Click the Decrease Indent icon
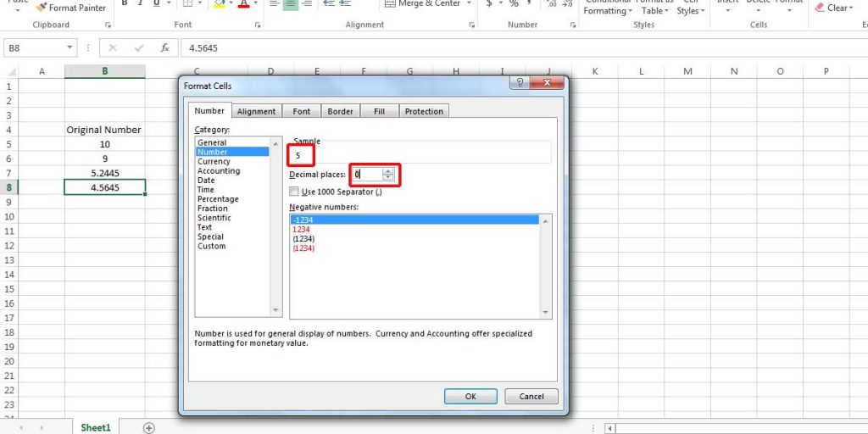This screenshot has width=868, height=434. [x=329, y=3]
